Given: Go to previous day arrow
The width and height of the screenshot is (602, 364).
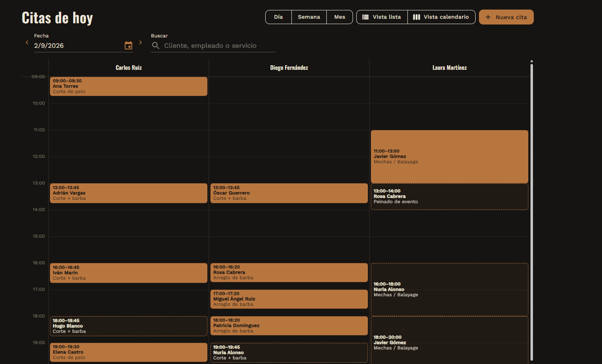Looking at the screenshot, I should pos(27,42).
